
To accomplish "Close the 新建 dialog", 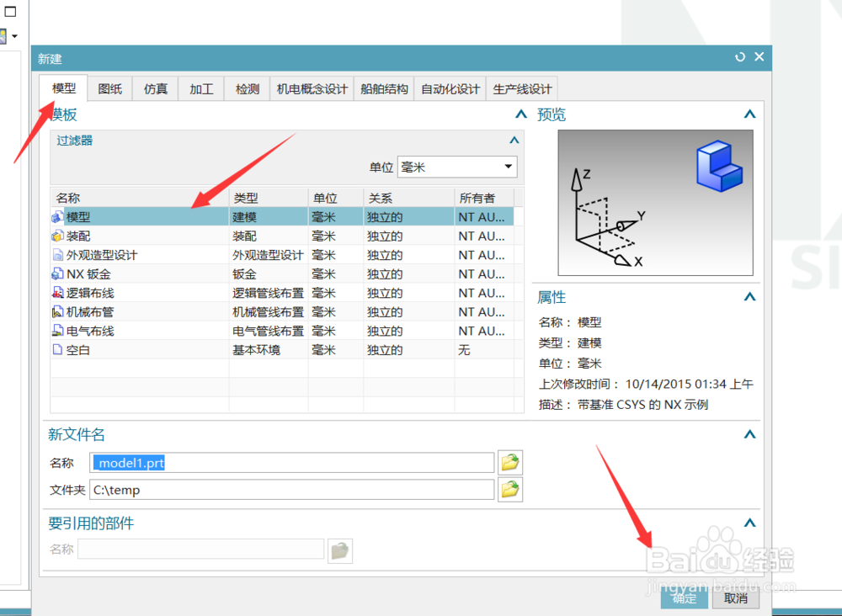I will (759, 56).
